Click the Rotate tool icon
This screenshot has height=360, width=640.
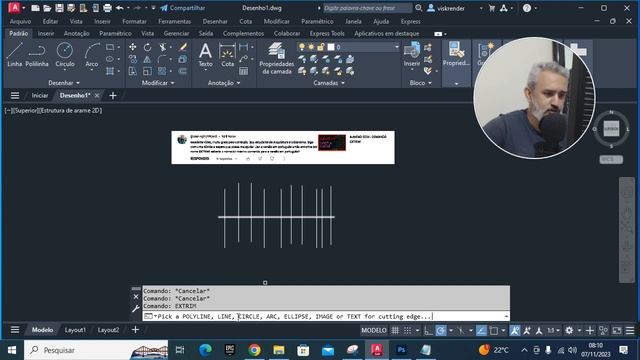[147, 47]
